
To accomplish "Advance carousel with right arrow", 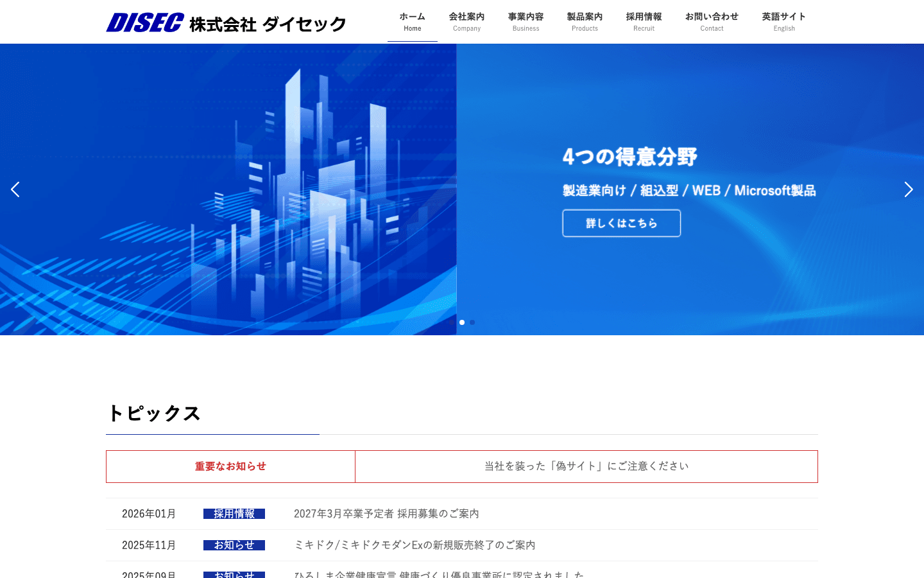I will point(909,189).
